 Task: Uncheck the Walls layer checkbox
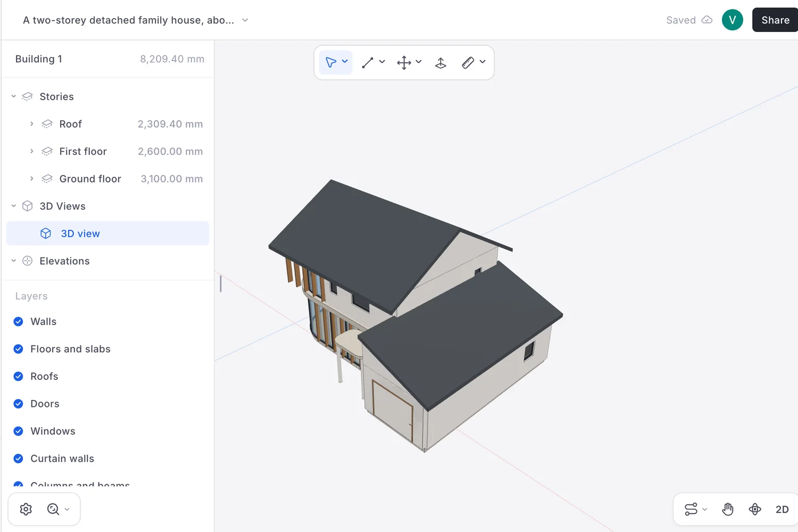(x=18, y=321)
